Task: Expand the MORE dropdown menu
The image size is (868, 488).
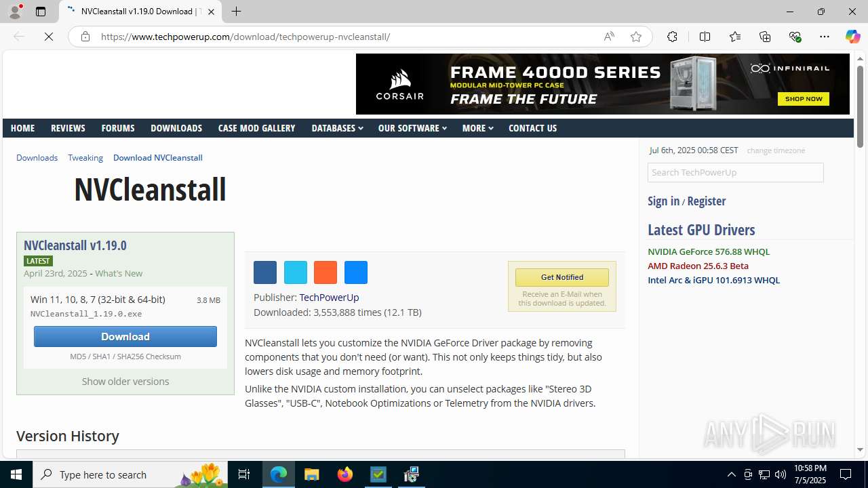Action: tap(477, 128)
